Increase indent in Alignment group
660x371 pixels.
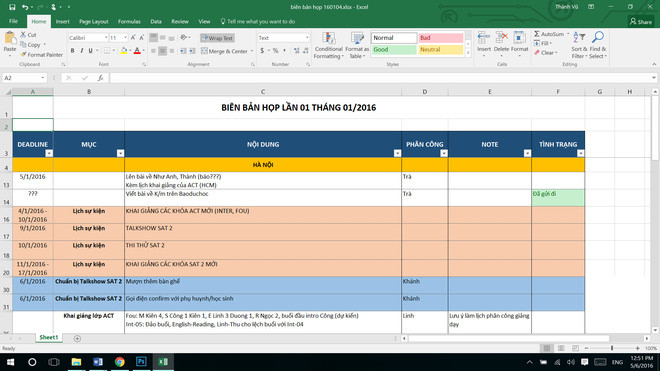coord(192,51)
